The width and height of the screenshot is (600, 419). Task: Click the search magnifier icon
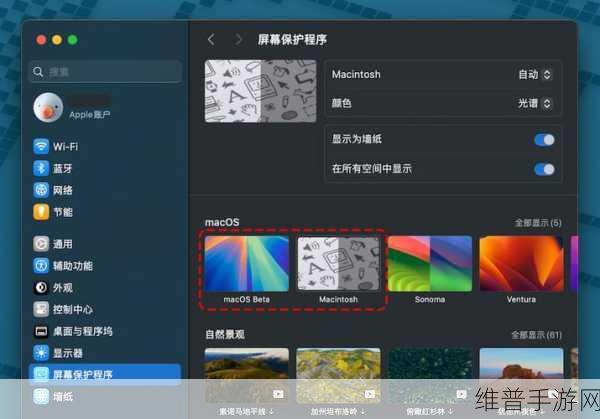[x=38, y=72]
